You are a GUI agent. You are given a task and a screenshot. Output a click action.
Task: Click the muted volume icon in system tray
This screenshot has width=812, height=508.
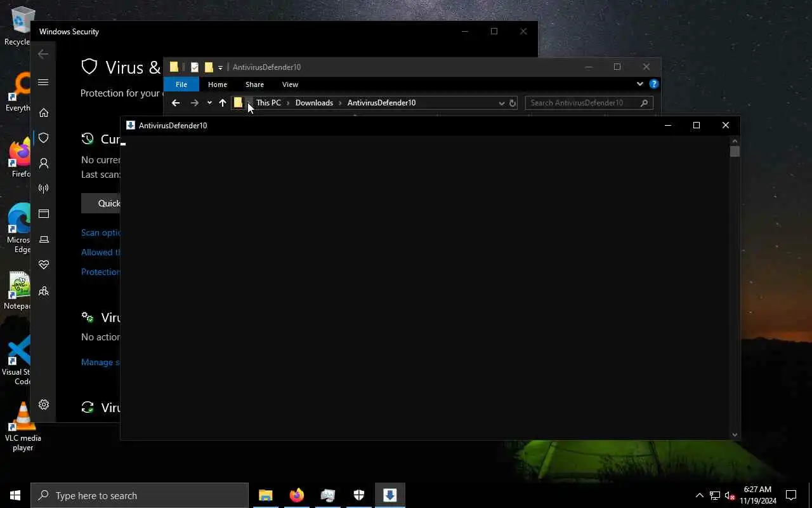pos(730,495)
